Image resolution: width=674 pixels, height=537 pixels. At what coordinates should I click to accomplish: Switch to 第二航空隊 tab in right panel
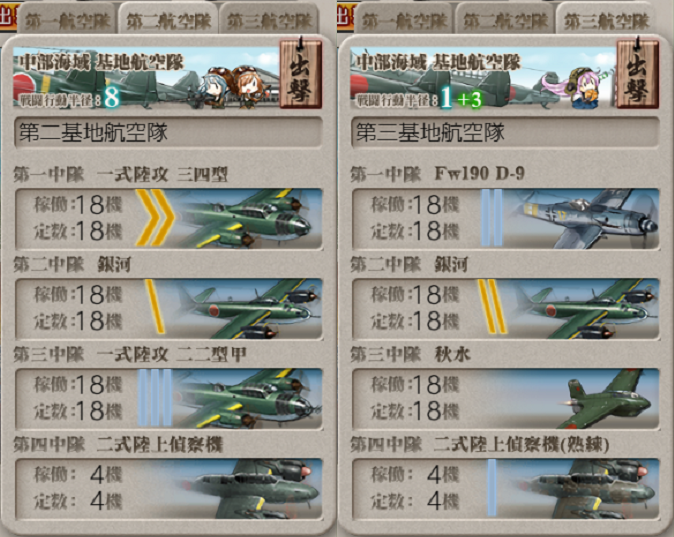coord(505,19)
